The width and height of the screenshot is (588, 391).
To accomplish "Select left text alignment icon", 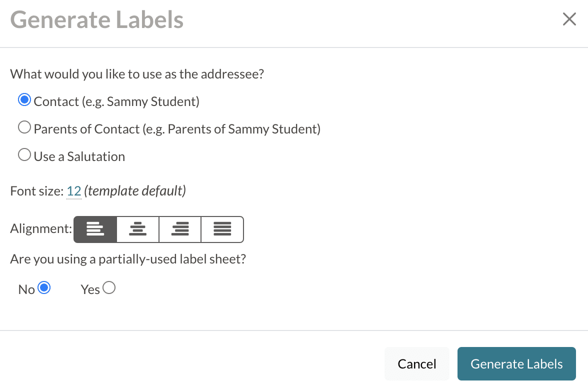I will tap(95, 229).
